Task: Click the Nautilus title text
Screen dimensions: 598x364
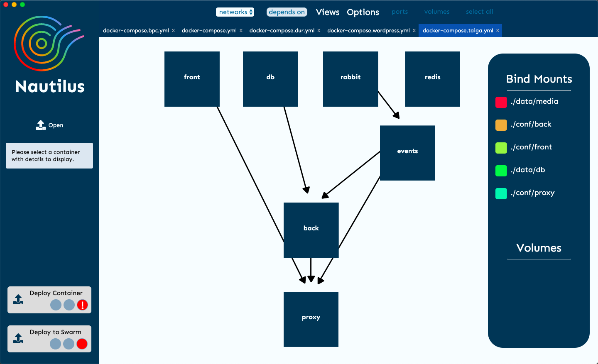Action: (x=50, y=86)
